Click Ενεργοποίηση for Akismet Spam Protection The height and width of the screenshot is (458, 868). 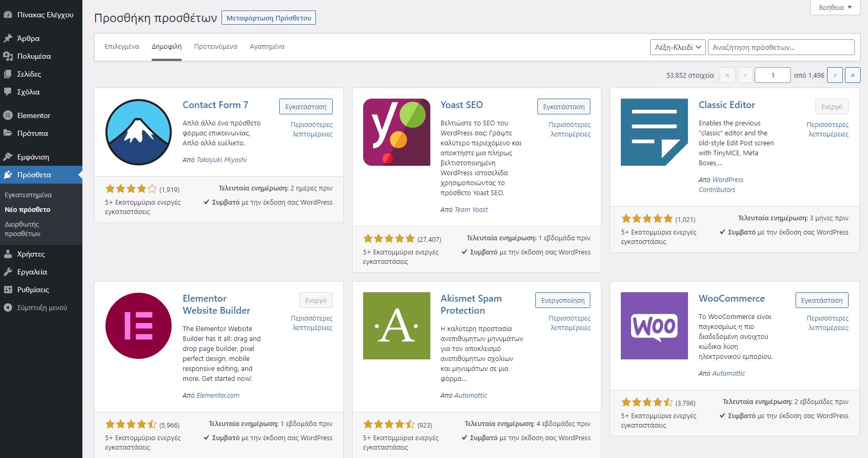(563, 300)
